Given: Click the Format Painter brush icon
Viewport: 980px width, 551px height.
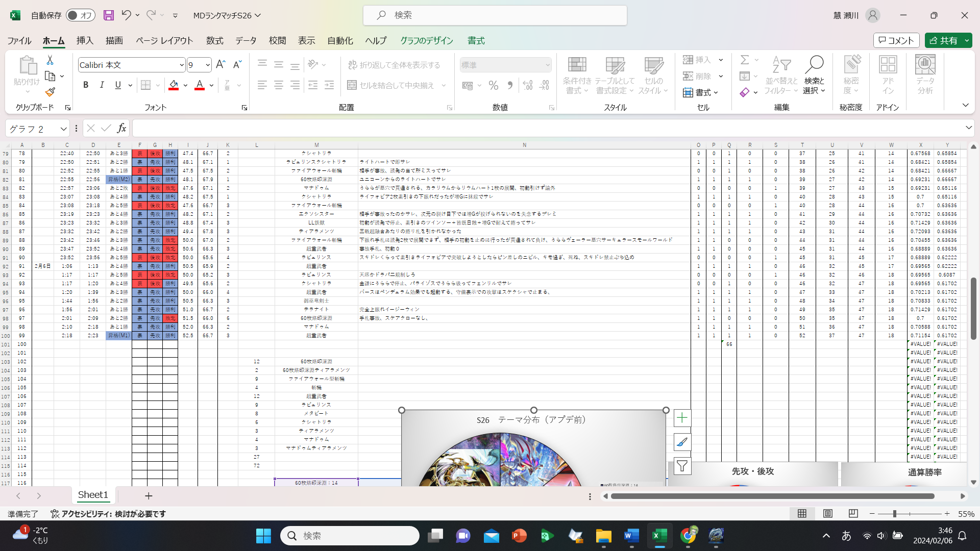Looking at the screenshot, I should pos(50,92).
